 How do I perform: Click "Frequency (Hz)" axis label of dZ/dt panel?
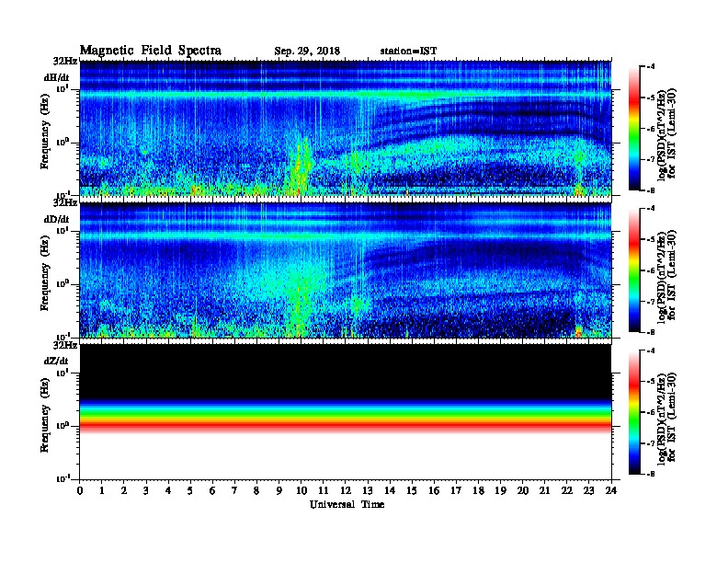point(44,415)
